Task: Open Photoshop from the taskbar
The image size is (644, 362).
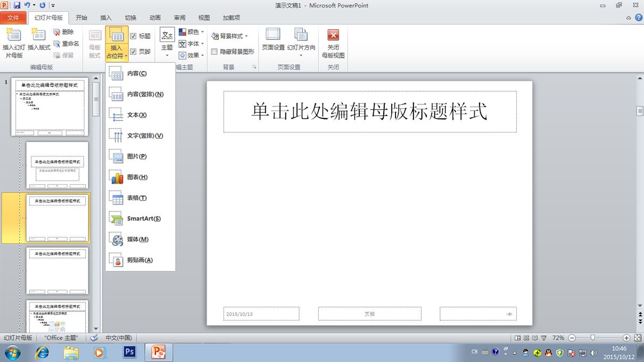Action: tap(129, 352)
